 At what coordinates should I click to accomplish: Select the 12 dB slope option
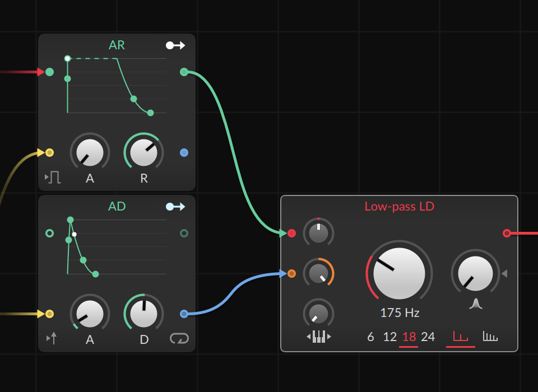click(390, 337)
